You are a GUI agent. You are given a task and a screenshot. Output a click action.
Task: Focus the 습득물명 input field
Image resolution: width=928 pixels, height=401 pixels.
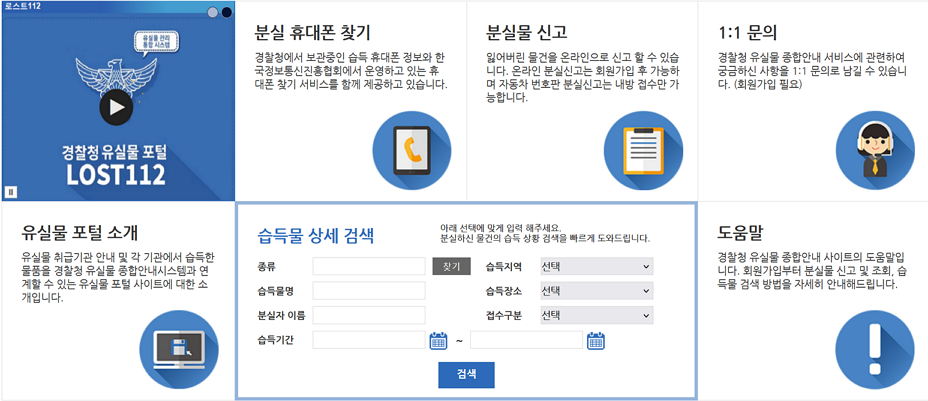[369, 290]
